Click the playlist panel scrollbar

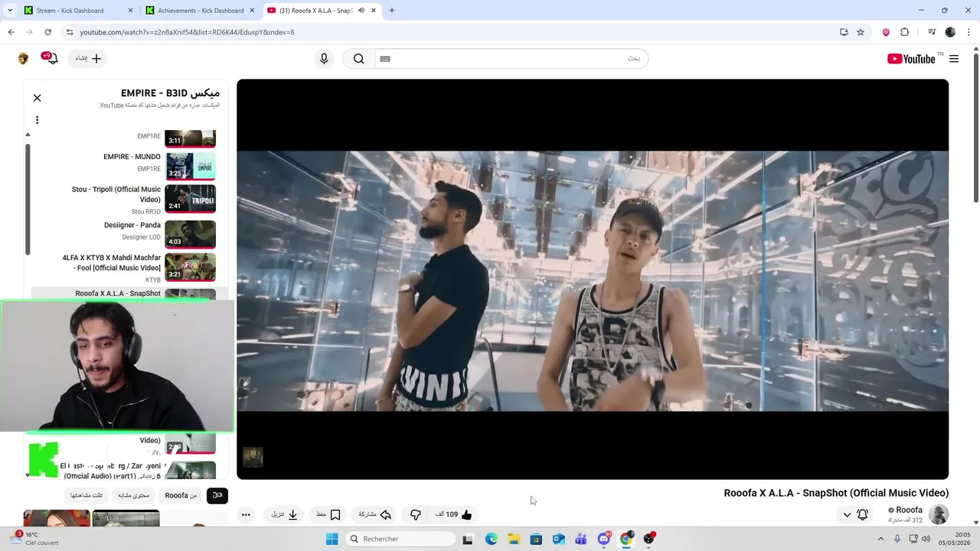[x=28, y=199]
